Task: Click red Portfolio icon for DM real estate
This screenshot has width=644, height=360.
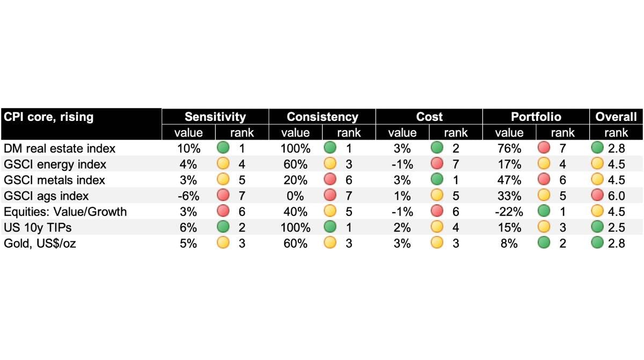Action: (x=544, y=148)
